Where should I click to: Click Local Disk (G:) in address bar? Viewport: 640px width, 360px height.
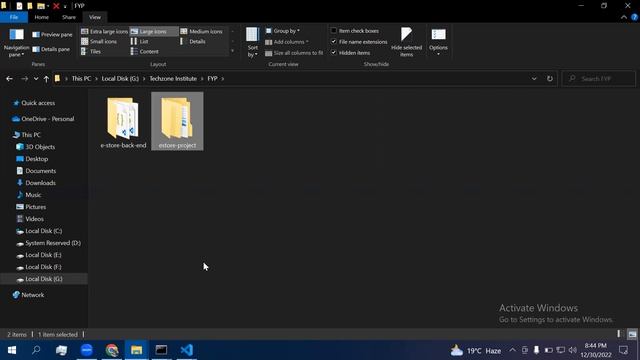(x=120, y=78)
